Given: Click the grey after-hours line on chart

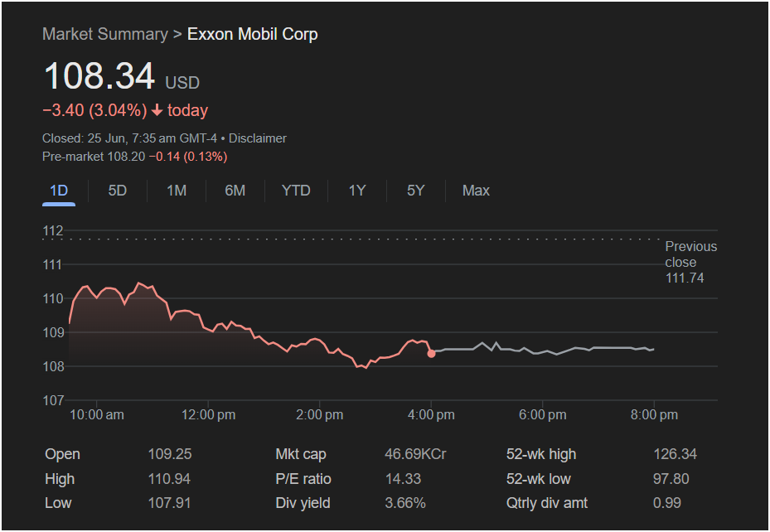Looking at the screenshot, I should [539, 351].
